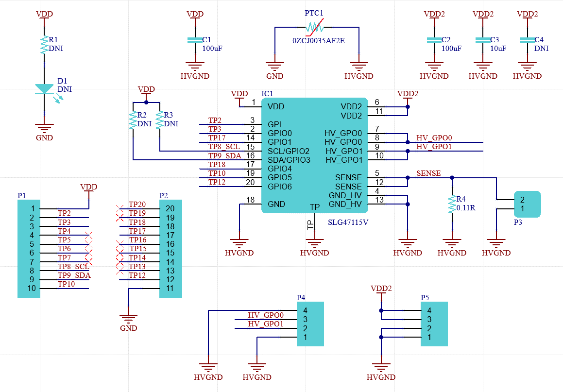
Task: Click the R3 pull-up resistor symbol
Action: point(160,120)
